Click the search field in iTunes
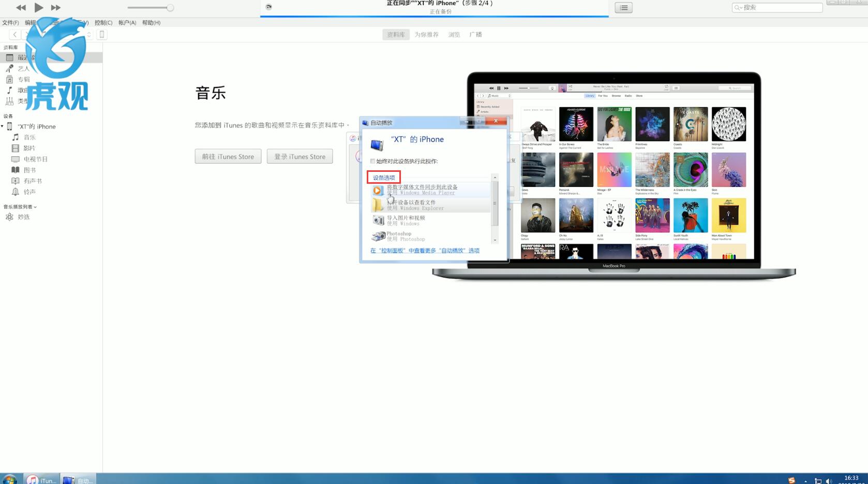The width and height of the screenshot is (868, 484). pos(777,7)
